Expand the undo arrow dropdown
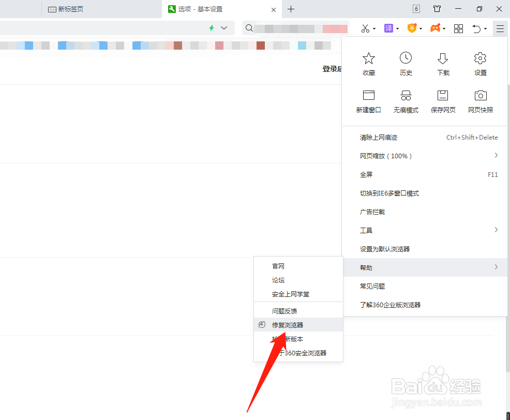 (485, 29)
